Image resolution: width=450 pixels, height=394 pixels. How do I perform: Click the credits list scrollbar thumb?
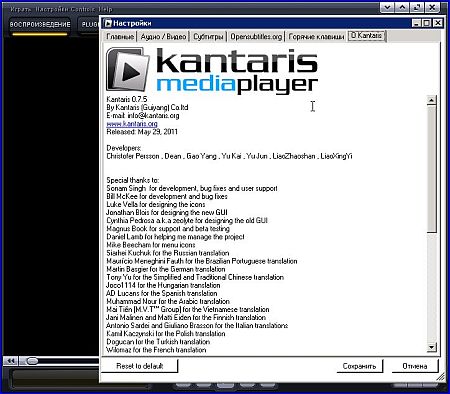point(431,169)
